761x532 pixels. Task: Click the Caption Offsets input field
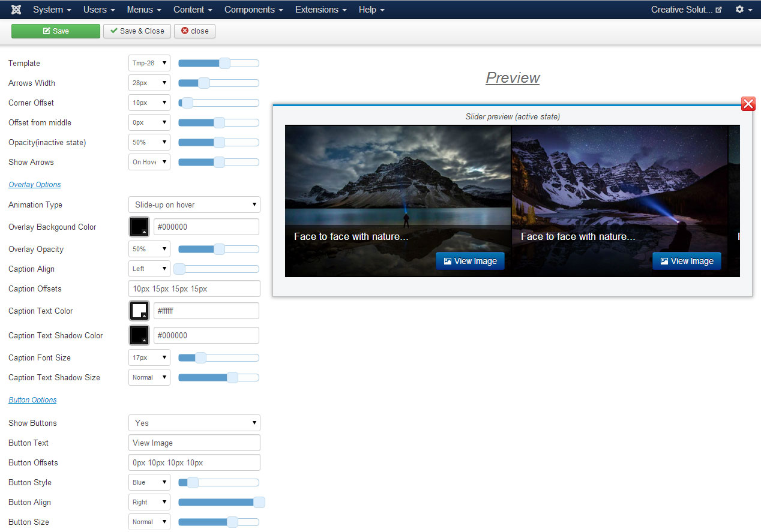(x=194, y=288)
